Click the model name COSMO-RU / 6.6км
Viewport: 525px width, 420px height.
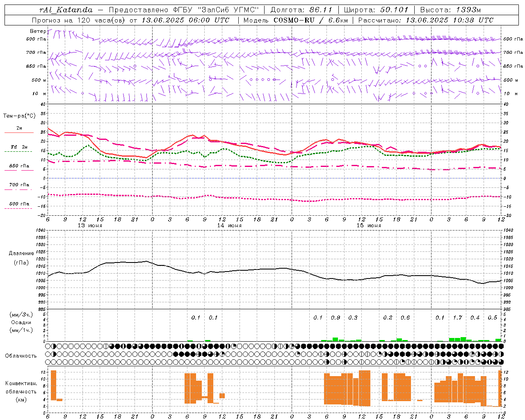[x=310, y=20]
